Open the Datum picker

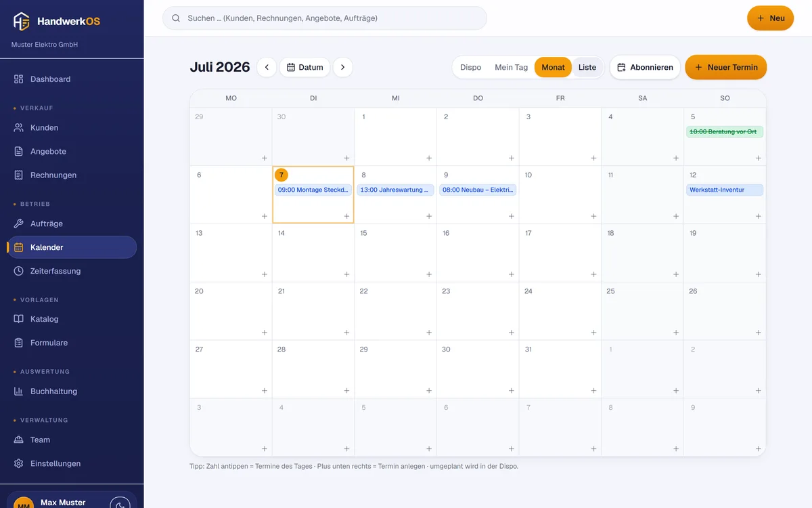(x=304, y=67)
